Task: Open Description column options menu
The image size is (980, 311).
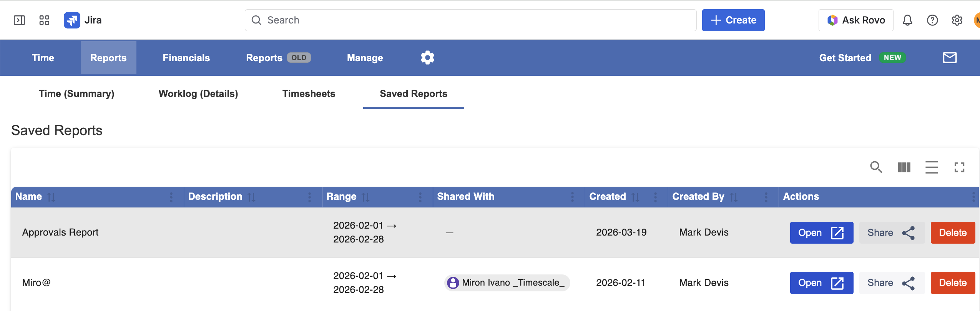Action: click(x=309, y=197)
